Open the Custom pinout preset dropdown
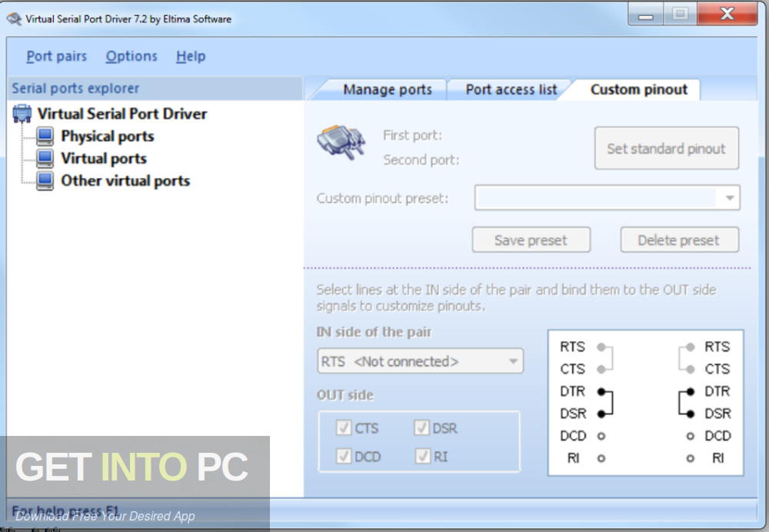This screenshot has width=769, height=532. (729, 198)
